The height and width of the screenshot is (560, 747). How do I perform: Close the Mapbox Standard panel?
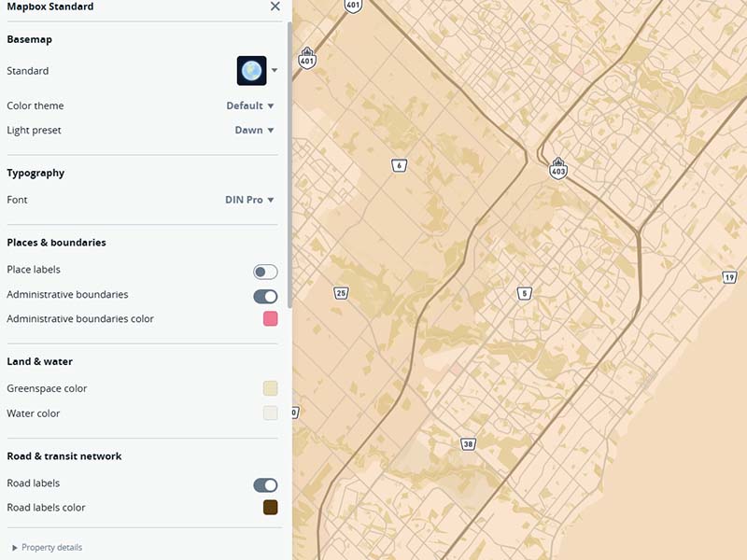coord(275,7)
